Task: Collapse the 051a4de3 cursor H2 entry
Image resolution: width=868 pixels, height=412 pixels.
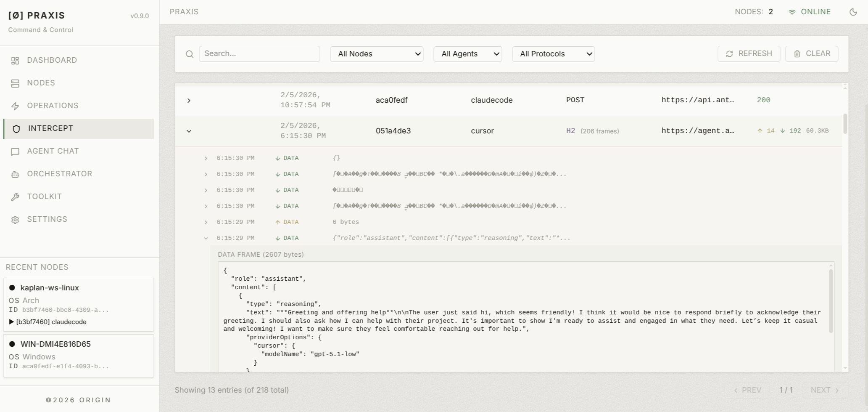Action: (x=189, y=131)
